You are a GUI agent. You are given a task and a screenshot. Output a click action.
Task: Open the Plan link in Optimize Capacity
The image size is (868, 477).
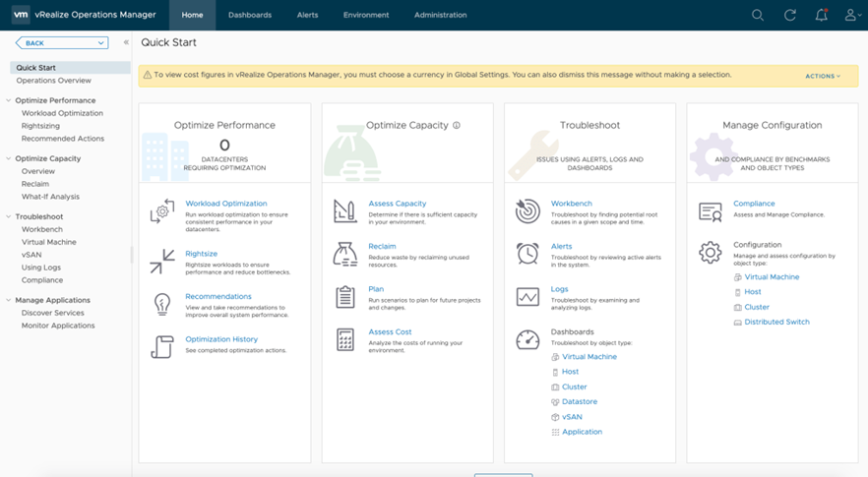click(x=376, y=289)
